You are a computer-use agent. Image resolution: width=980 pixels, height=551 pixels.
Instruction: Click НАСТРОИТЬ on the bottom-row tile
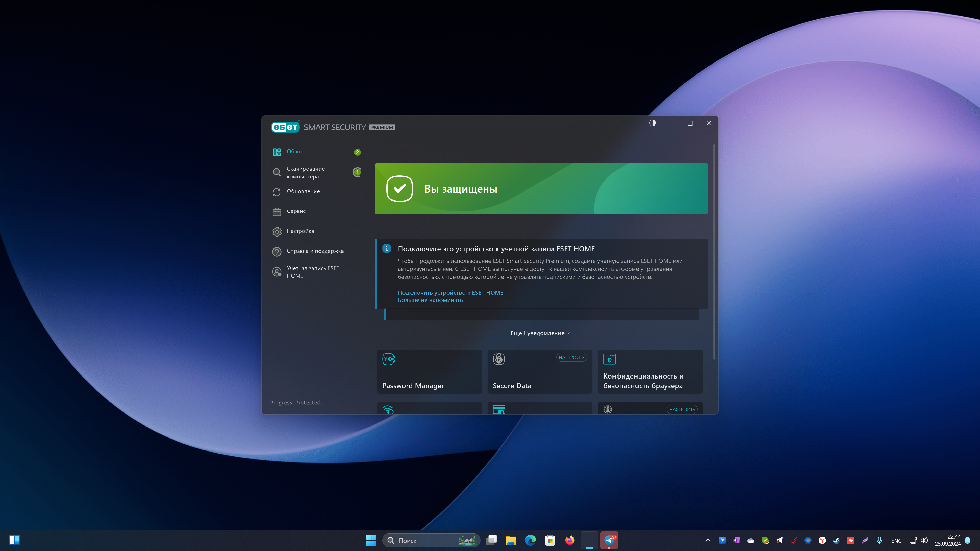coord(682,409)
